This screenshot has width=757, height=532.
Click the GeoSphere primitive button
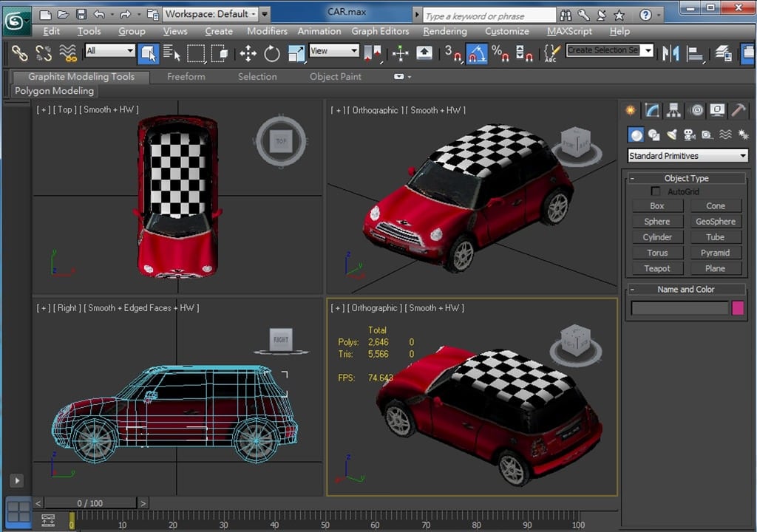(x=715, y=222)
